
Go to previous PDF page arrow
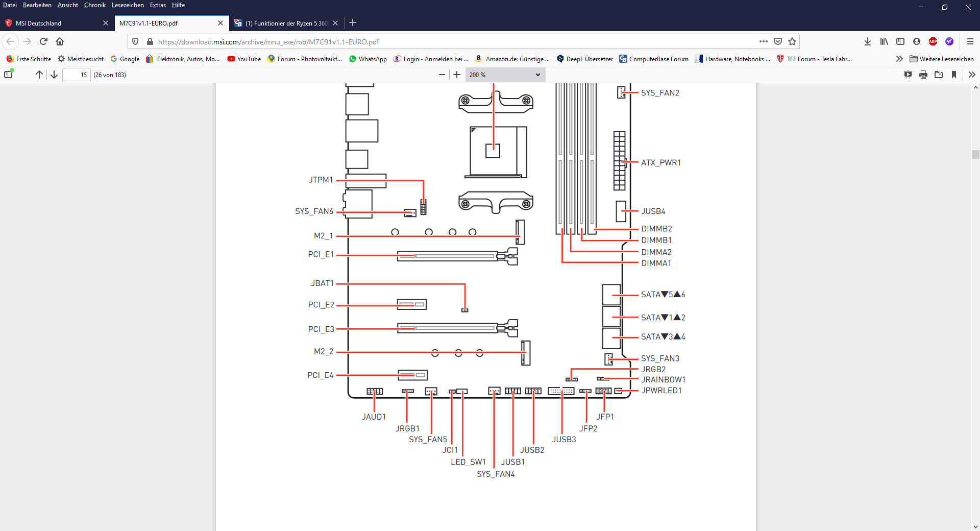(x=39, y=75)
